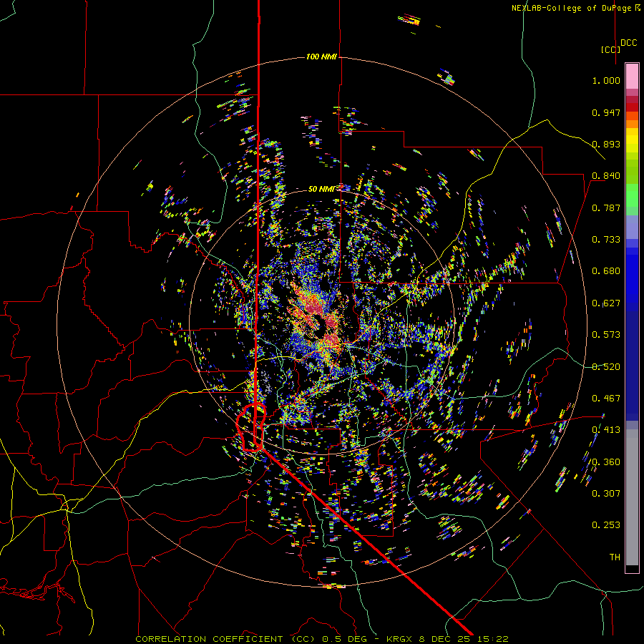
Task: Pick the lavender color band on scale
Action: click(x=632, y=227)
